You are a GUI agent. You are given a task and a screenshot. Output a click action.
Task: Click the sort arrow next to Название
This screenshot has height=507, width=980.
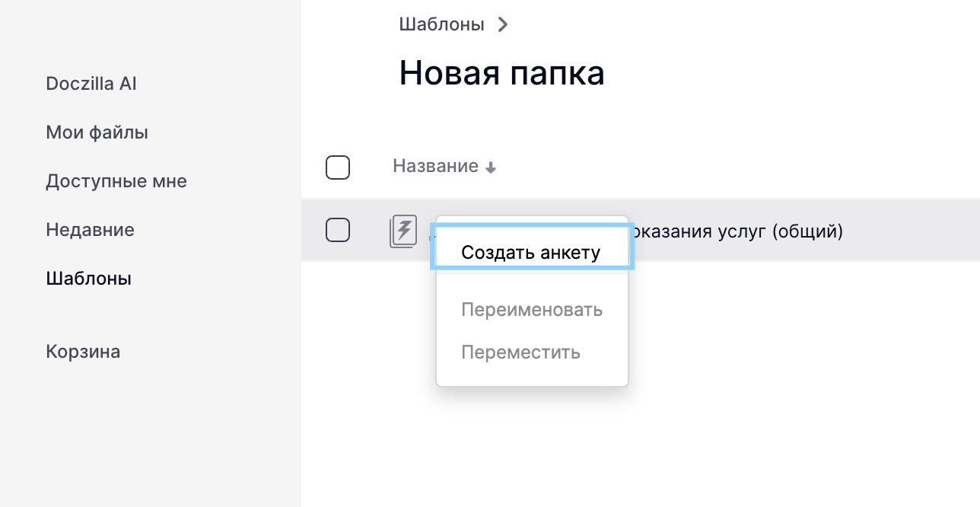[x=491, y=167]
